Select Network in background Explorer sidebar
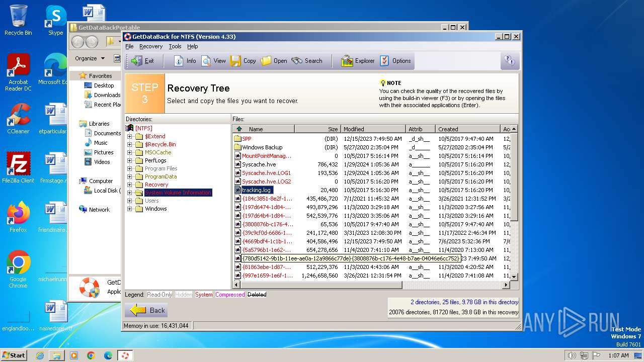This screenshot has height=362, width=644. [95, 210]
